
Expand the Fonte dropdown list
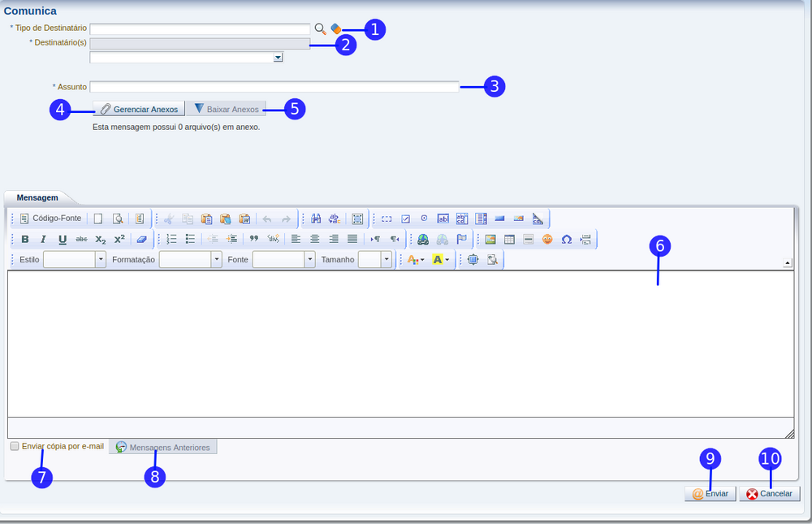(x=309, y=260)
